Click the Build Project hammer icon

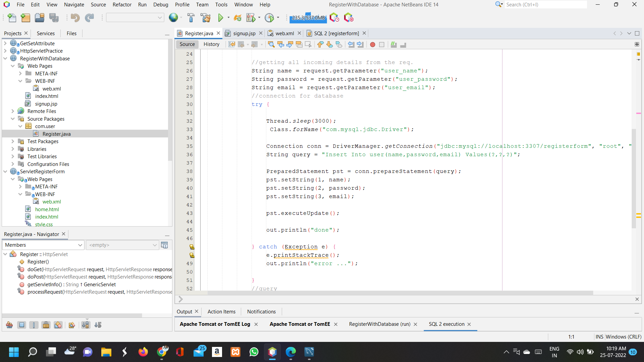[x=191, y=18]
